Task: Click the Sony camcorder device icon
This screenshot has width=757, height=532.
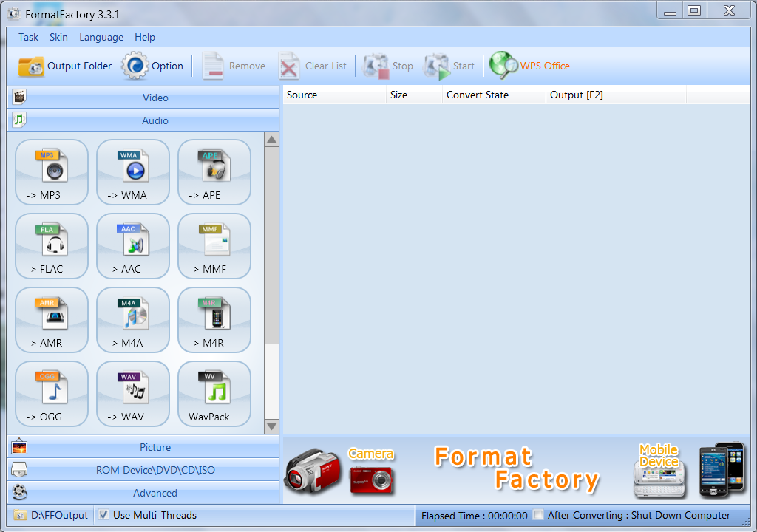Action: pyautogui.click(x=313, y=471)
